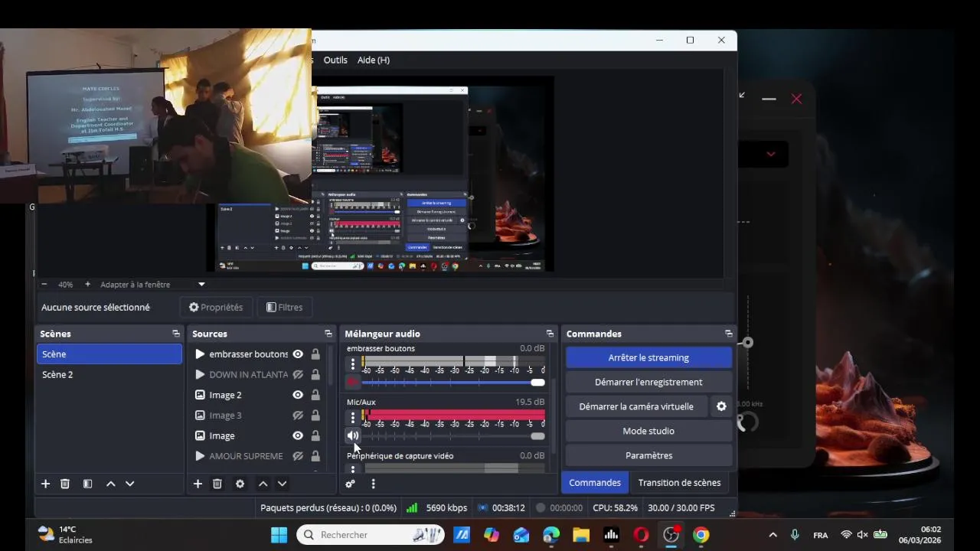Start the virtual camera
Viewport: 980px width, 551px height.
(636, 406)
